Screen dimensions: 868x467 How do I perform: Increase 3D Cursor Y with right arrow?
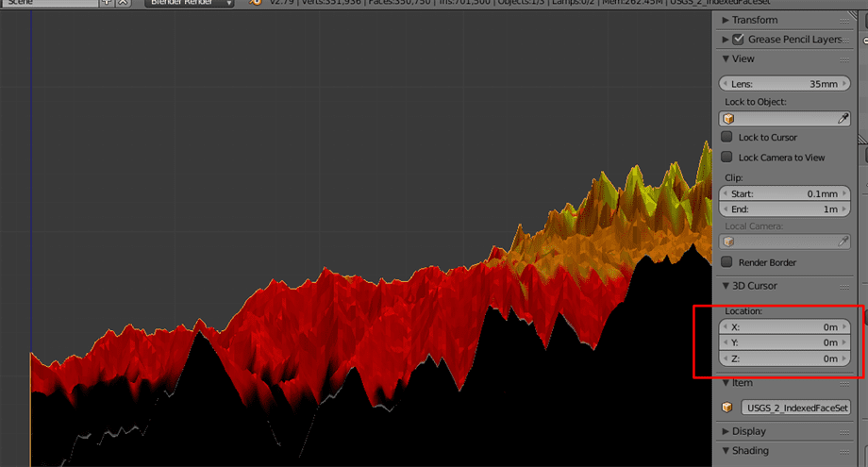pyautogui.click(x=844, y=342)
